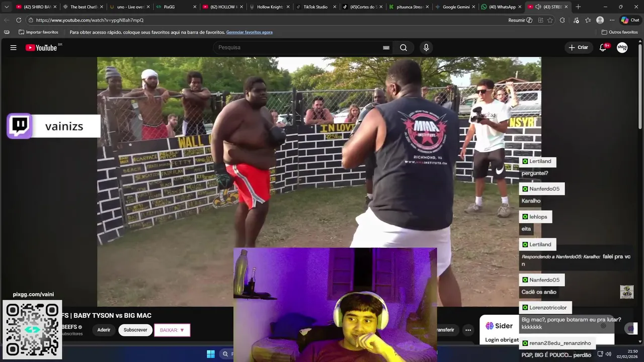The width and height of the screenshot is (644, 362).
Task: Open the shiro account avatar menu
Action: [x=622, y=47]
